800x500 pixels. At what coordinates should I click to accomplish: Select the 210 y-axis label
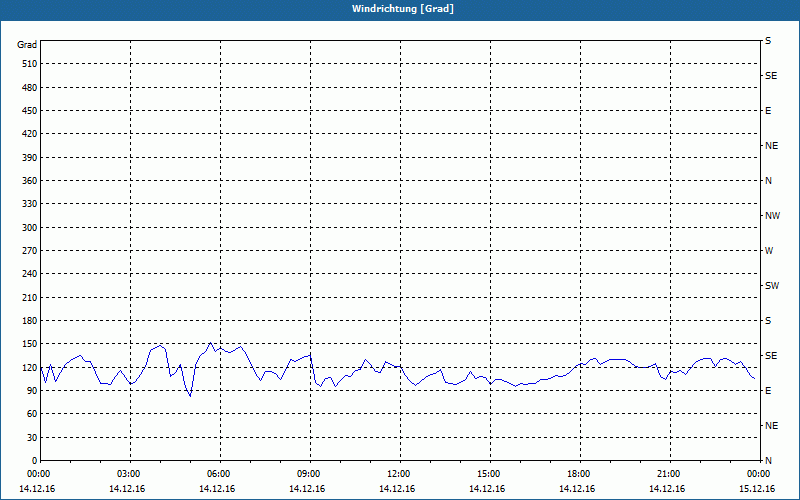point(30,297)
